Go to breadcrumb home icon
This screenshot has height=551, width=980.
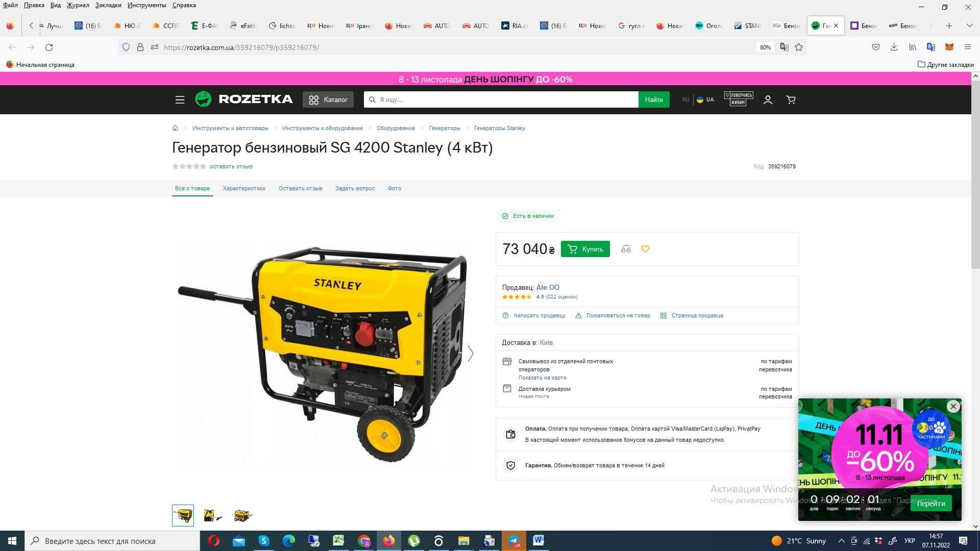click(175, 128)
